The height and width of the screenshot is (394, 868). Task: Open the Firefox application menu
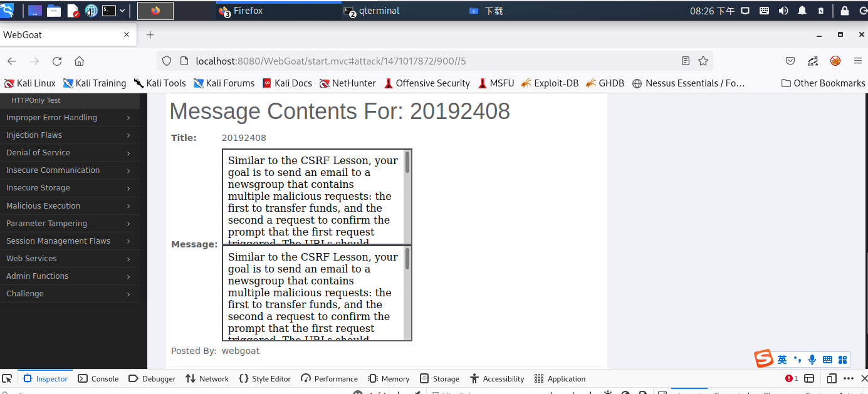tap(858, 61)
